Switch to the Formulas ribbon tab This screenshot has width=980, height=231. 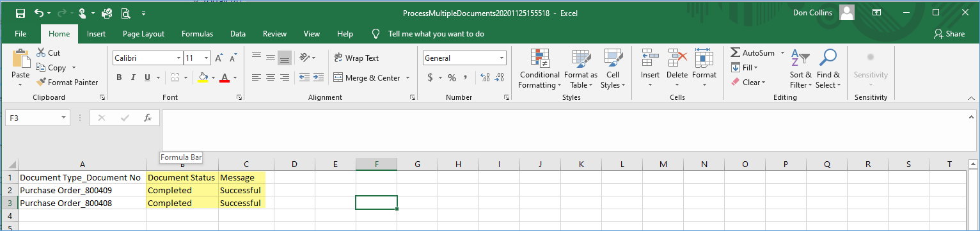coord(197,34)
